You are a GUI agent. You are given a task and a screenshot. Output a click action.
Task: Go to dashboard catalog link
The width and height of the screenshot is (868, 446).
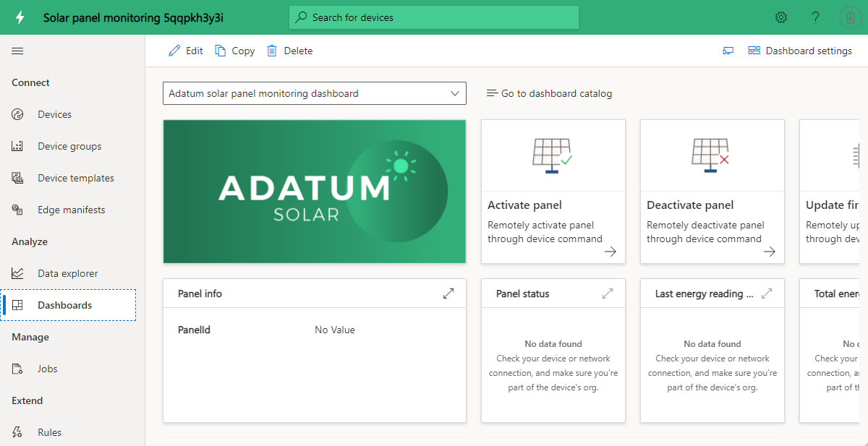click(556, 93)
